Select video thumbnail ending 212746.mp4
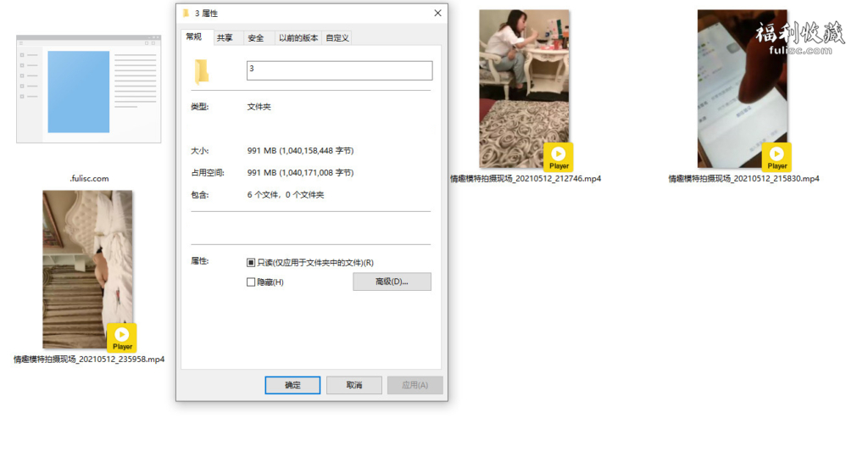This screenshot has height=463, width=868. click(x=524, y=88)
